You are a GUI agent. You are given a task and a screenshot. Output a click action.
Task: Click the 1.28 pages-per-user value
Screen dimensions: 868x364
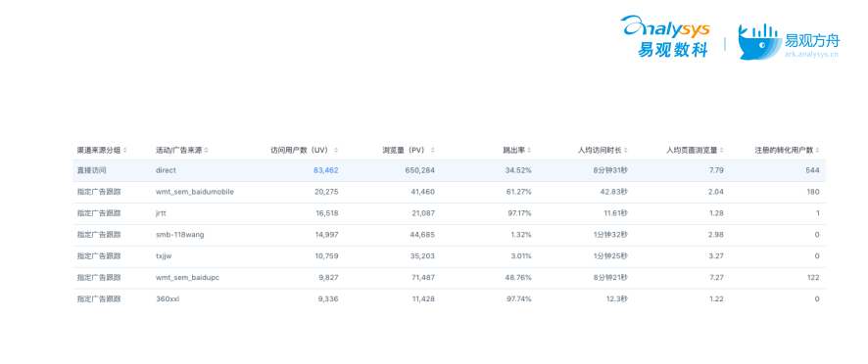click(x=716, y=213)
